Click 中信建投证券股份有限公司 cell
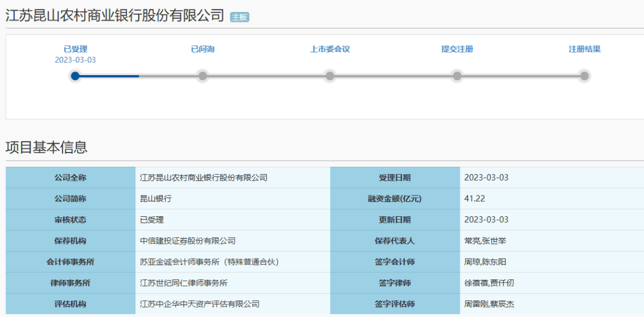Screen dimensions: 644x317 [233, 241]
